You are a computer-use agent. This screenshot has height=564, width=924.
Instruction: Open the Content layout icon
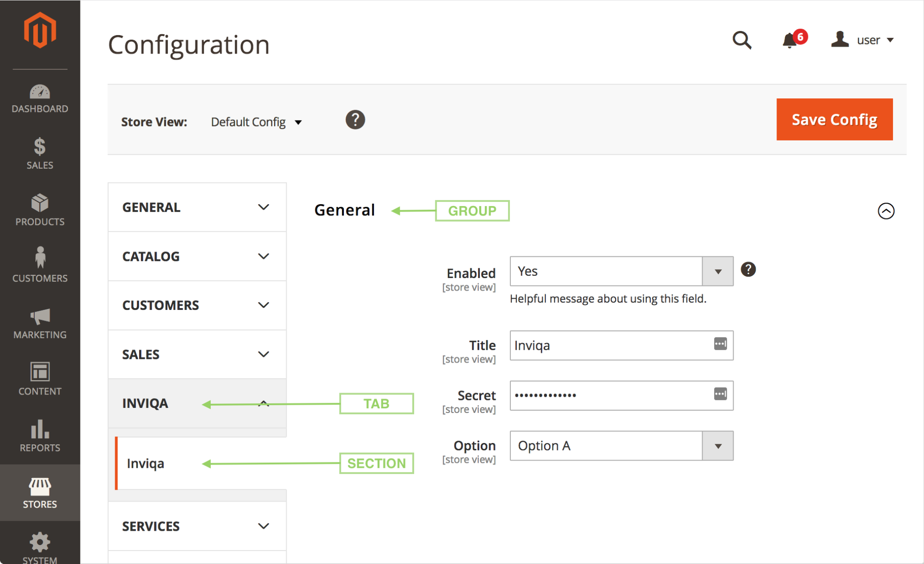point(40,372)
